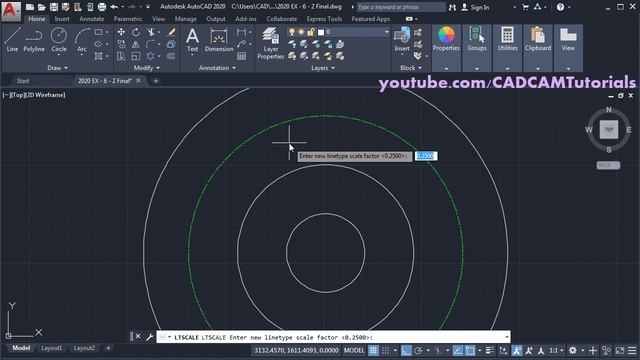640x360 pixels.
Task: Open the Rectangle tool dropdown arrow
Action: pos(107,32)
